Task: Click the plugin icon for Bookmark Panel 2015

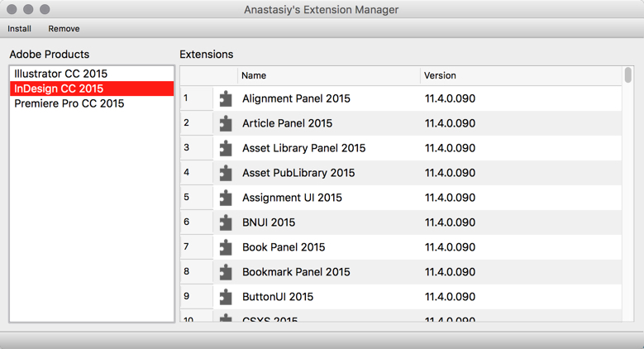Action: [226, 272]
